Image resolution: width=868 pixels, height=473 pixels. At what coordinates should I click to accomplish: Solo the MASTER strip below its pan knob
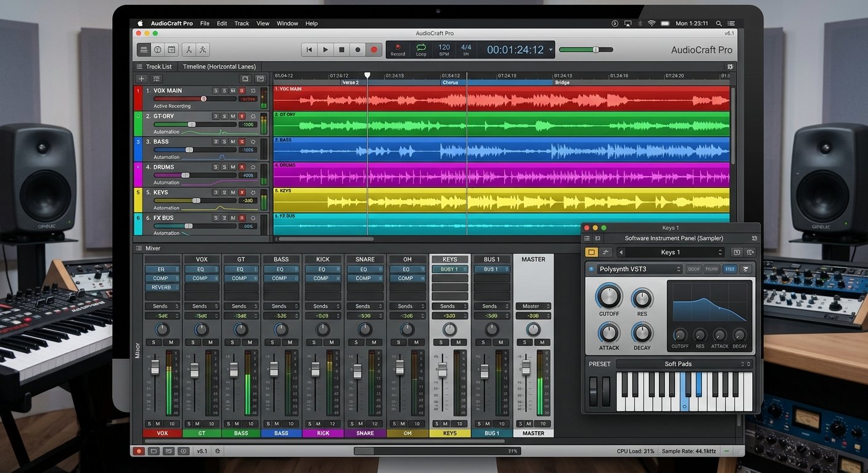(525, 342)
